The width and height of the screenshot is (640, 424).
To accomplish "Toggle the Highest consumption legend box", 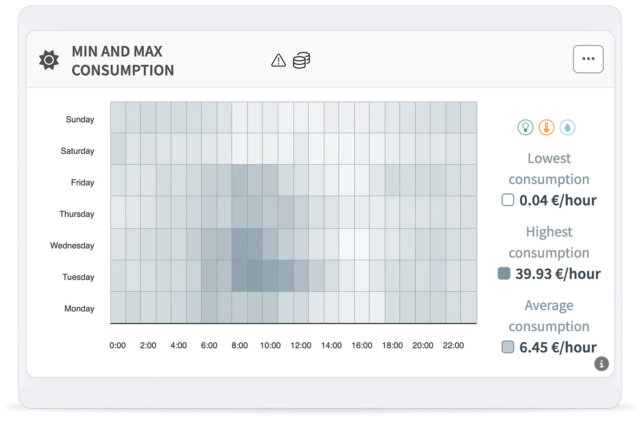I will (505, 273).
